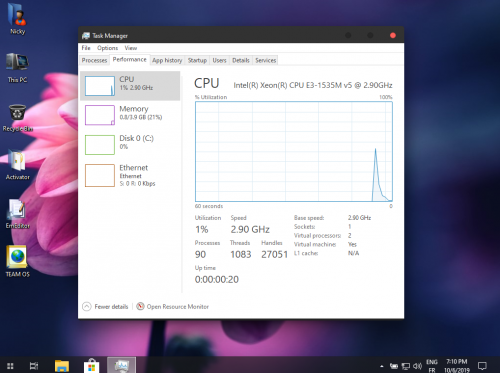Open the notification center icon
This screenshot has width=500, height=373.
(482, 366)
